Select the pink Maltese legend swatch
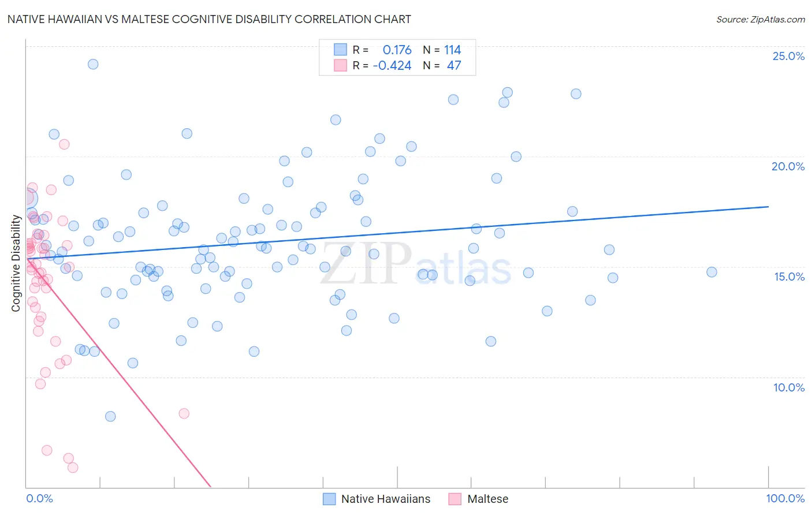The height and width of the screenshot is (515, 812). pyautogui.click(x=455, y=499)
